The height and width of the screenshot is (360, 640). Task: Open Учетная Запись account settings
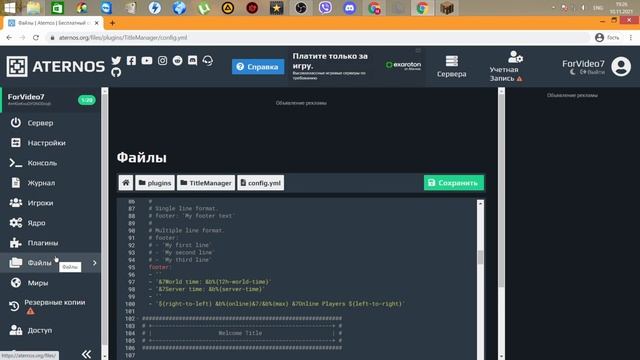pos(506,66)
